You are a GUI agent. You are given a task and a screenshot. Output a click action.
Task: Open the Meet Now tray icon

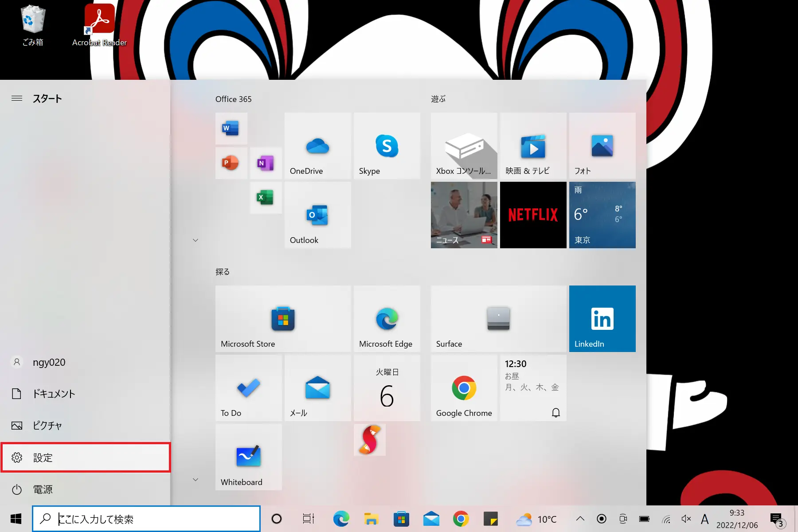tap(623, 519)
